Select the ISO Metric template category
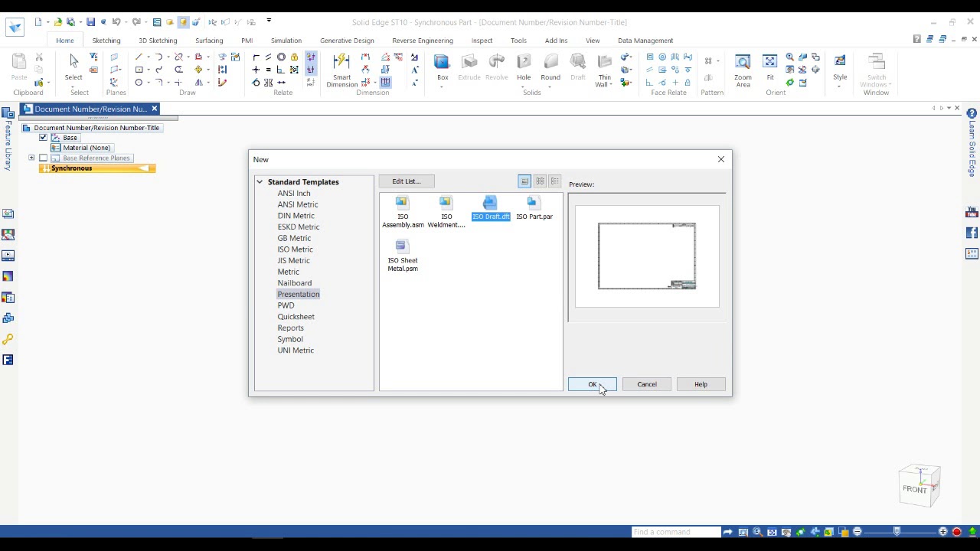This screenshot has height=551, width=980. click(295, 249)
